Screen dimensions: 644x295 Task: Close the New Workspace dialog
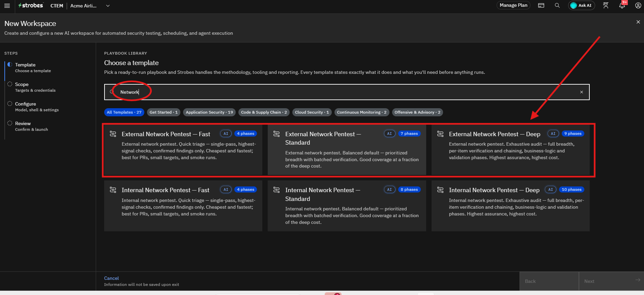click(x=638, y=22)
